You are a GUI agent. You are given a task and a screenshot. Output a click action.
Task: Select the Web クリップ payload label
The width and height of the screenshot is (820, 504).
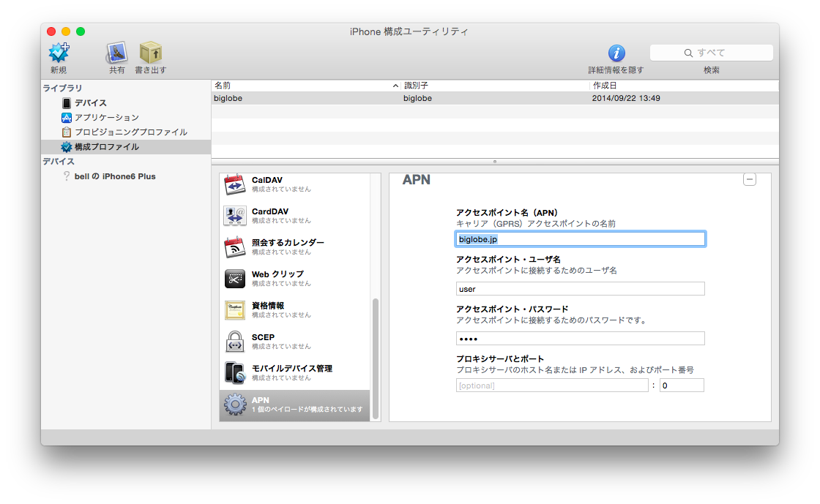(277, 274)
